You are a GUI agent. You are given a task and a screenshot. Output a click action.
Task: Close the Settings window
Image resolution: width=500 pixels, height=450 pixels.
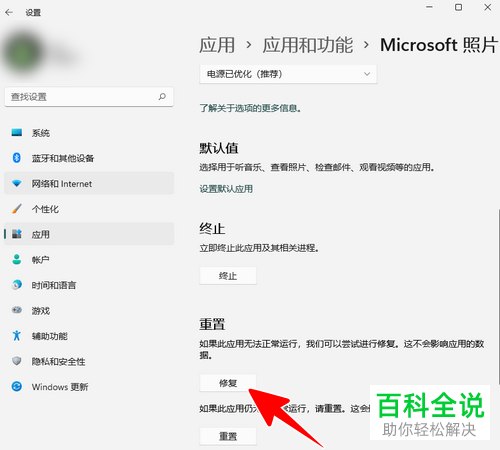pyautogui.click(x=487, y=7)
